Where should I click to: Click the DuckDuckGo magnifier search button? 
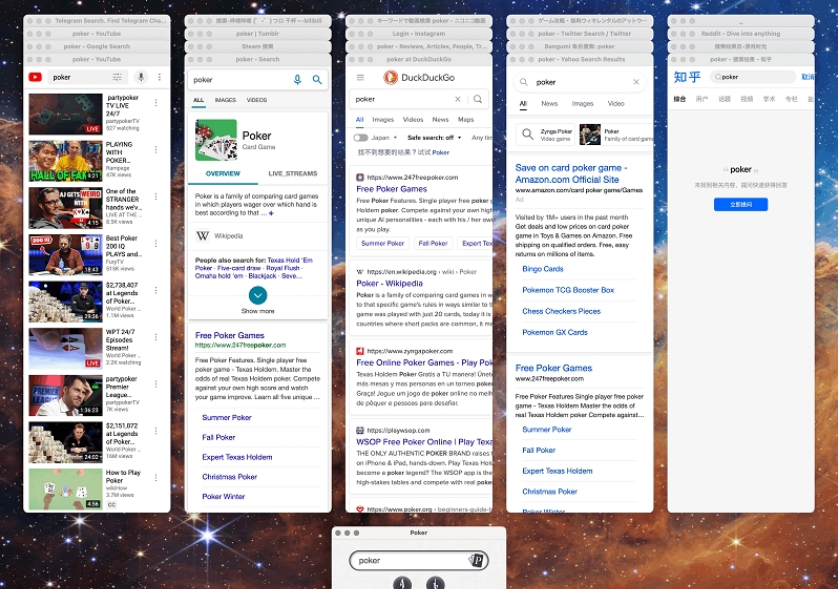(x=478, y=99)
